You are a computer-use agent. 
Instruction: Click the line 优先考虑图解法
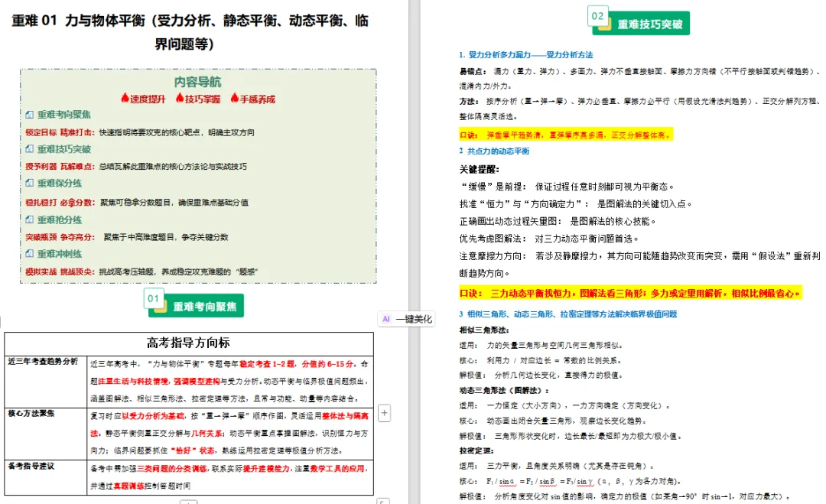549,239
